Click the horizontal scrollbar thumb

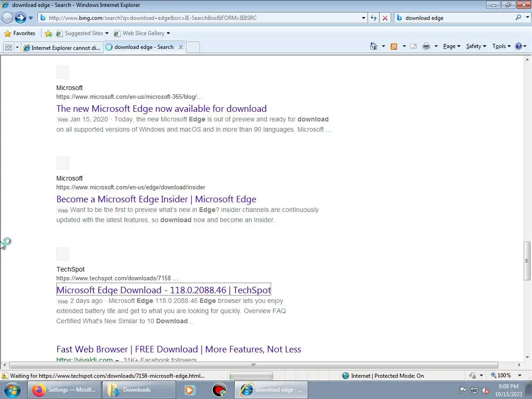tap(254, 365)
